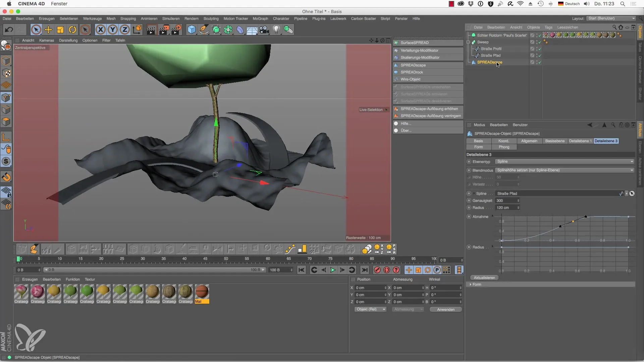Activate the Scale tool
Viewport: 644px width, 362px height.
[60, 29]
